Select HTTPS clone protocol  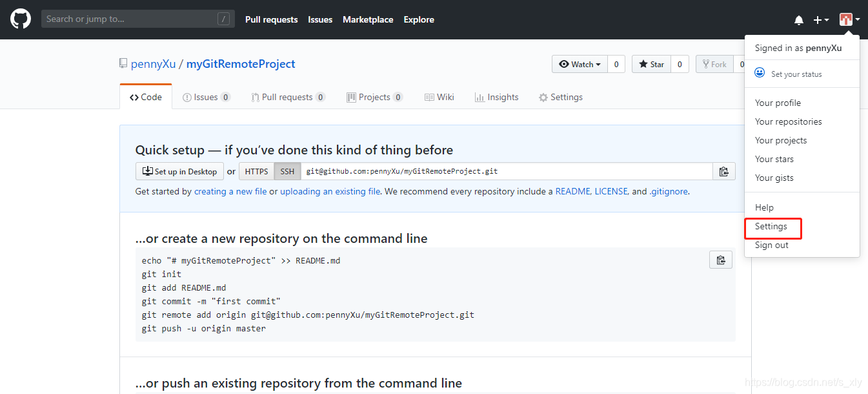[256, 171]
